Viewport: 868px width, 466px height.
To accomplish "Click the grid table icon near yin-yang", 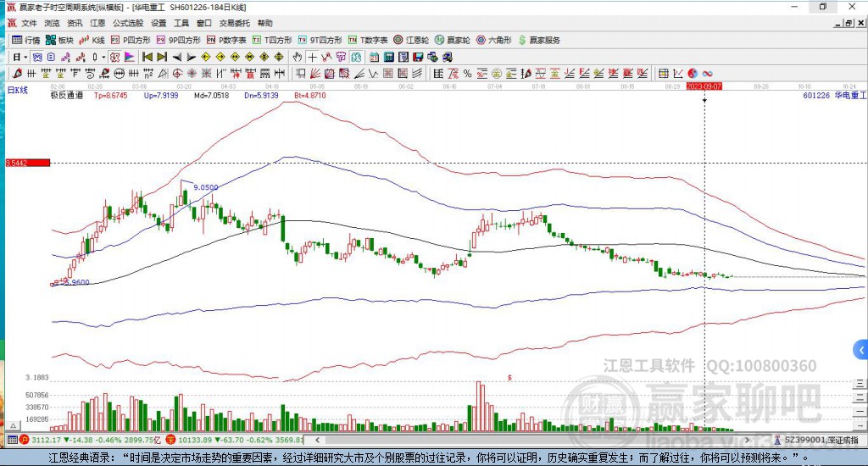I will [663, 73].
